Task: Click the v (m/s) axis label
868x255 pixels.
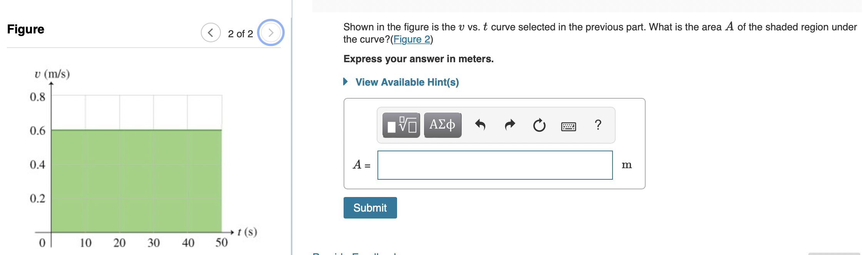Action: point(52,74)
